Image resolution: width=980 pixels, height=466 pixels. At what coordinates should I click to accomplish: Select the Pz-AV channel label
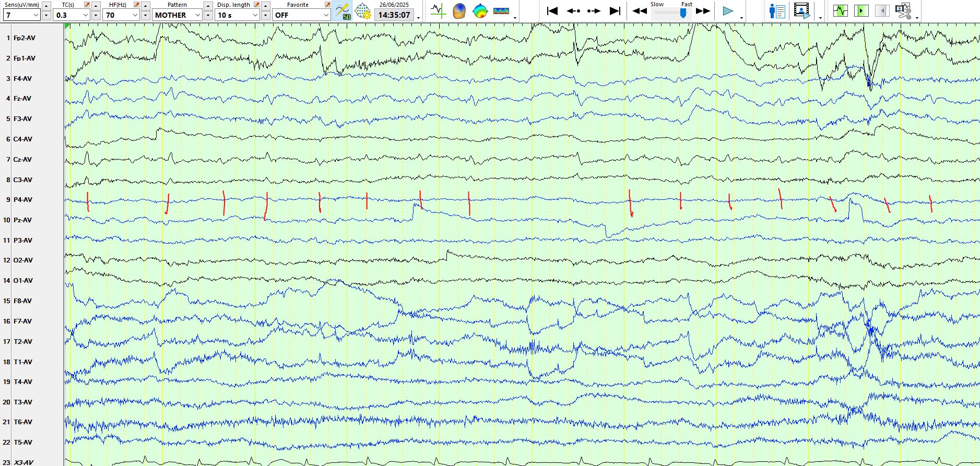tap(23, 220)
